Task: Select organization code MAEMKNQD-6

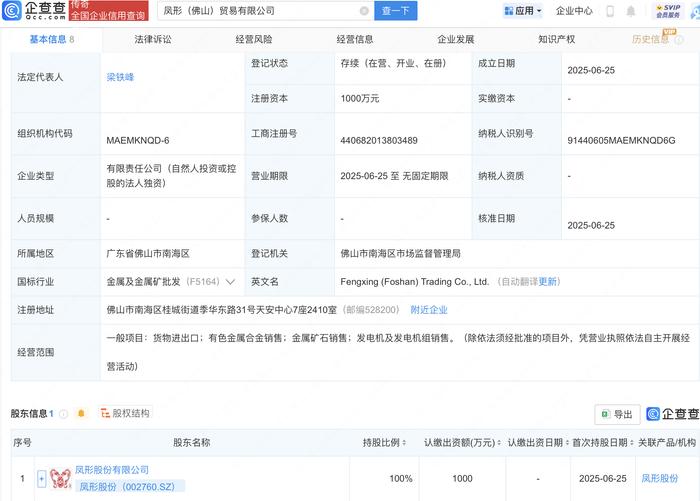Action: pos(138,141)
